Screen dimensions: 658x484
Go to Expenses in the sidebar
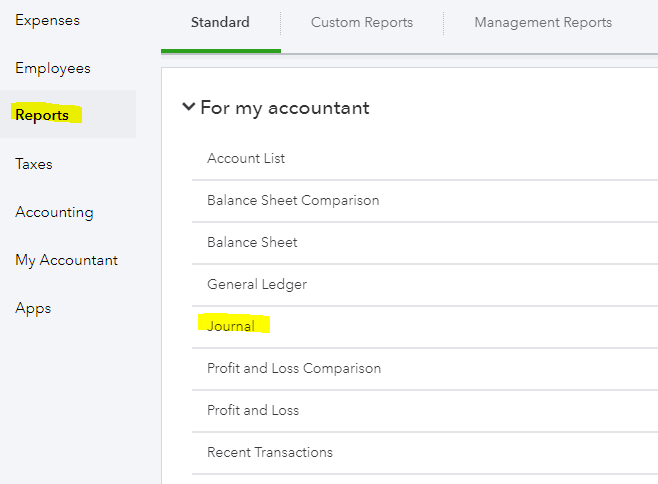tap(47, 20)
